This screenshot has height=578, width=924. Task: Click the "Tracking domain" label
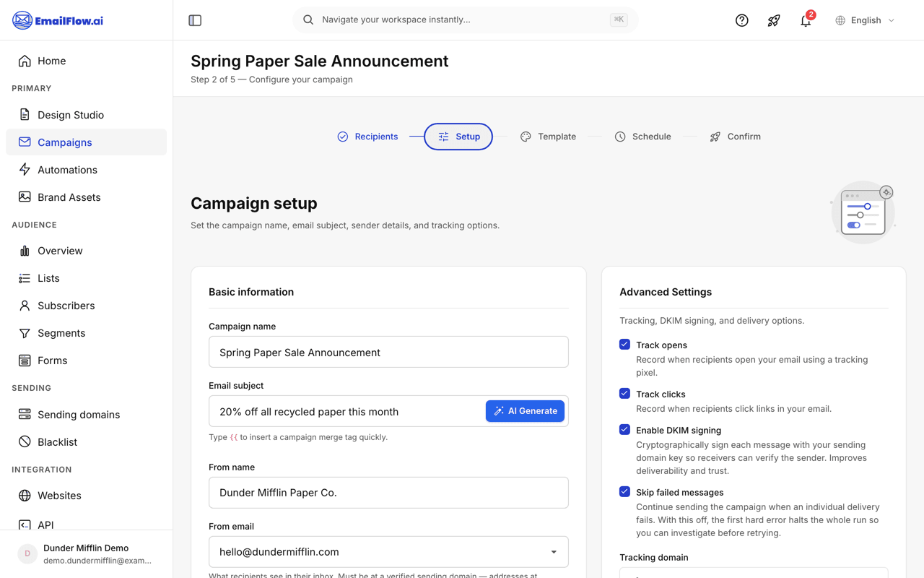tap(653, 557)
